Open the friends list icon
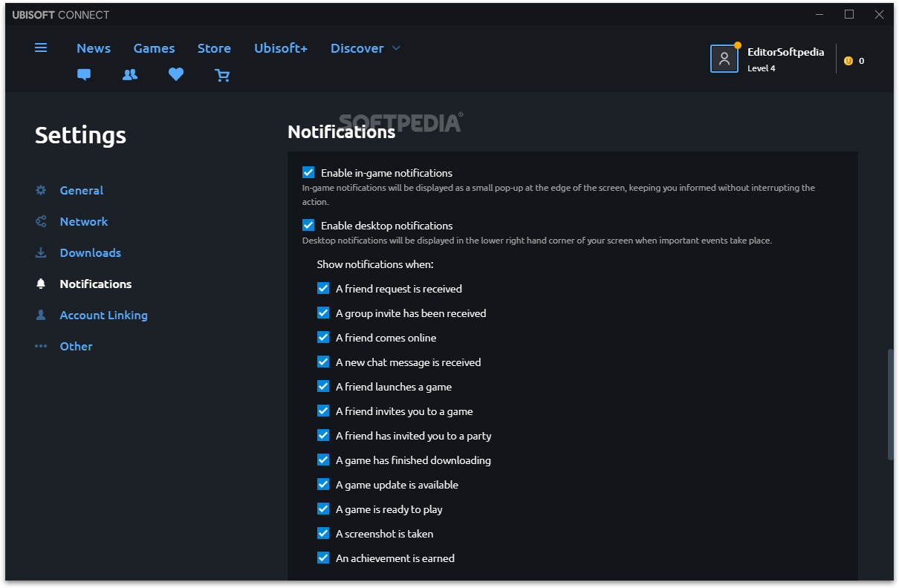The height and width of the screenshot is (588, 899). pyautogui.click(x=130, y=74)
